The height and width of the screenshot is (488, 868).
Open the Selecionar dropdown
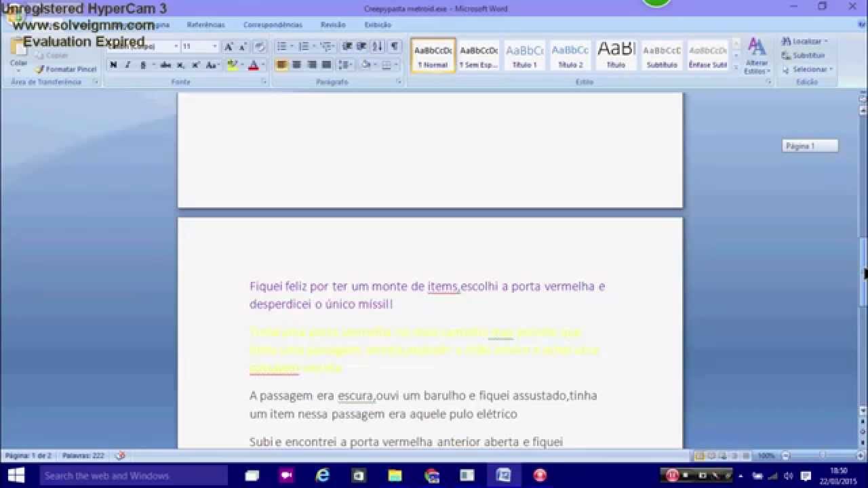tap(807, 69)
